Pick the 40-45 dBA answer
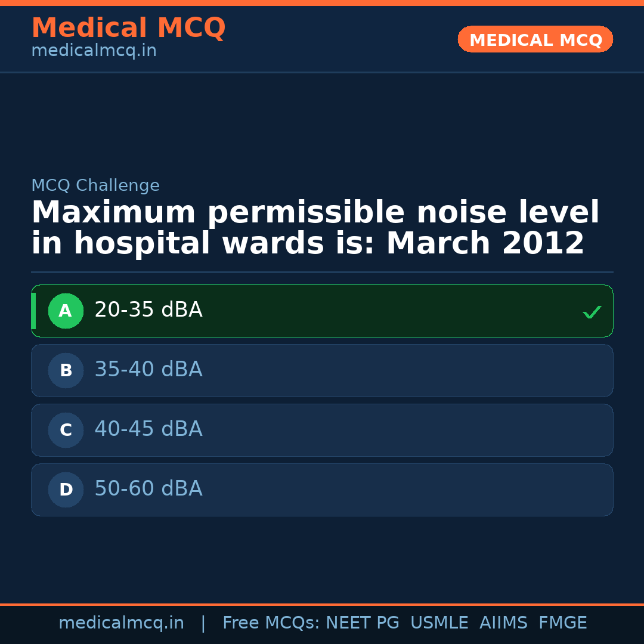644x644 pixels. [x=148, y=429]
